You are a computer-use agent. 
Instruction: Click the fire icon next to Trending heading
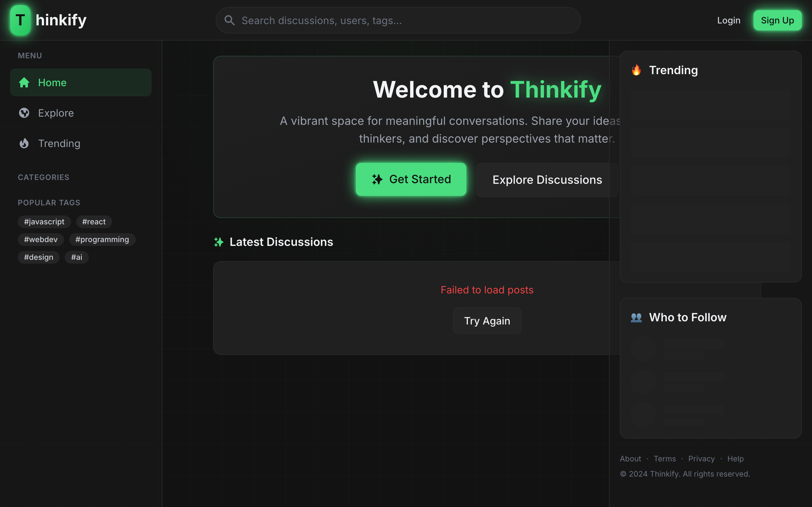point(636,70)
